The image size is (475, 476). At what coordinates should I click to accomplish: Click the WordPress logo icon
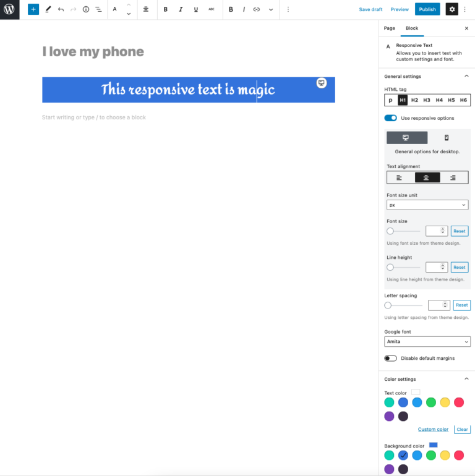9,9
